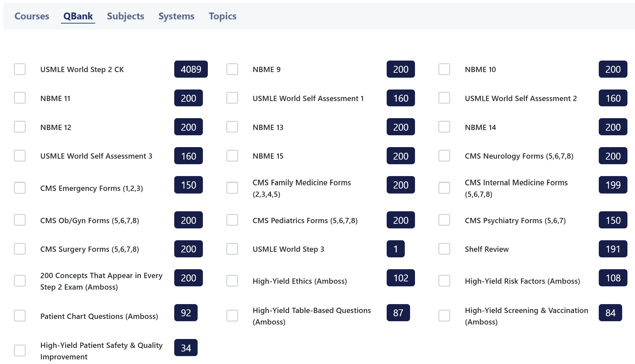This screenshot has width=635, height=364.
Task: Check High-Yield Ethics (Amboss) checkbox
Action: pos(232,281)
